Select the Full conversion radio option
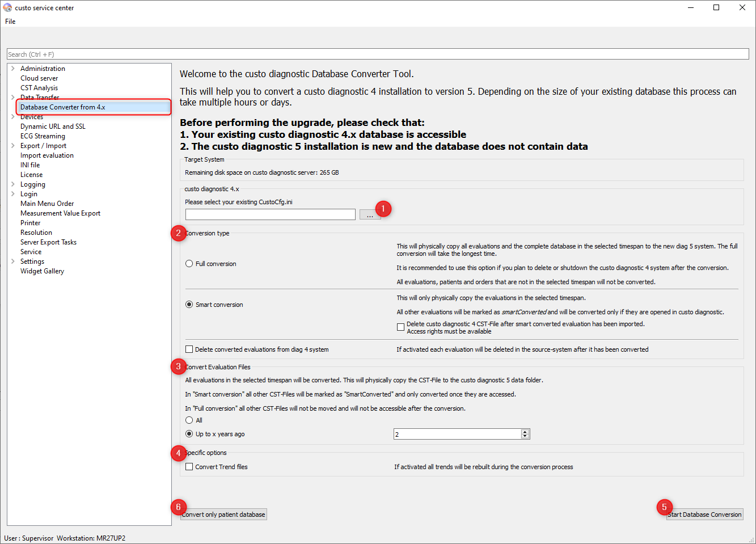Screen dimensions: 756x544 click(189, 264)
